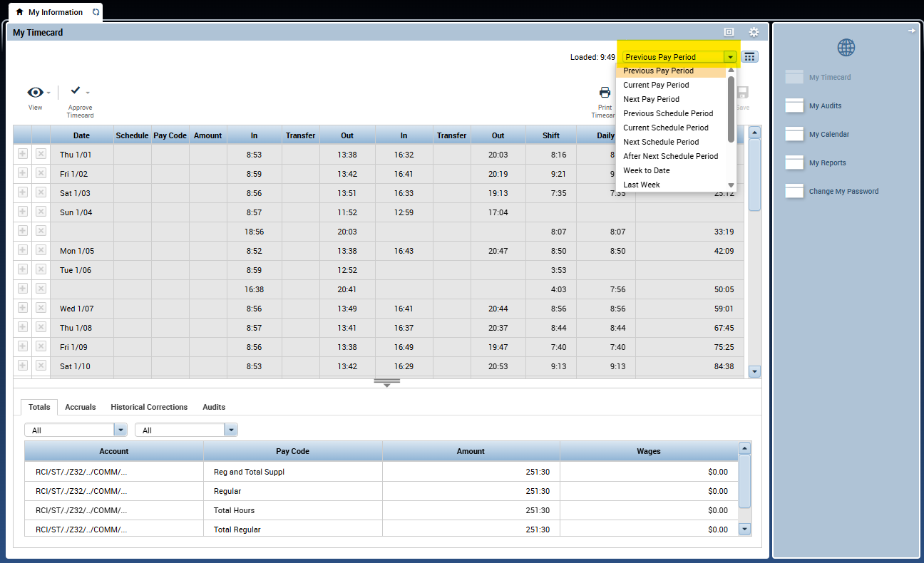Click the home icon on My Information tab
The width and height of the screenshot is (924, 563).
click(19, 12)
